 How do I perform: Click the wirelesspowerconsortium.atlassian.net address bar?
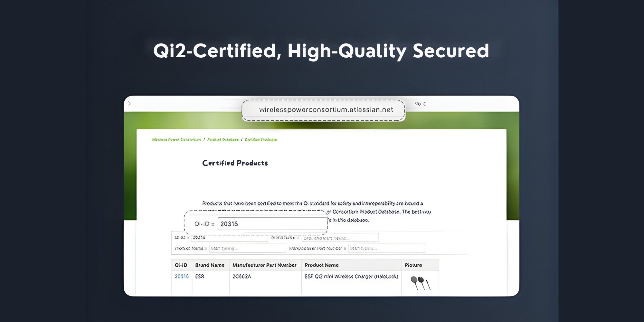326,110
